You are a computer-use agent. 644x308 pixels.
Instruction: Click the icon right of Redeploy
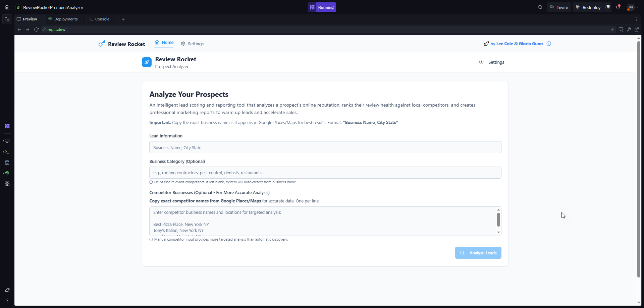(607, 7)
